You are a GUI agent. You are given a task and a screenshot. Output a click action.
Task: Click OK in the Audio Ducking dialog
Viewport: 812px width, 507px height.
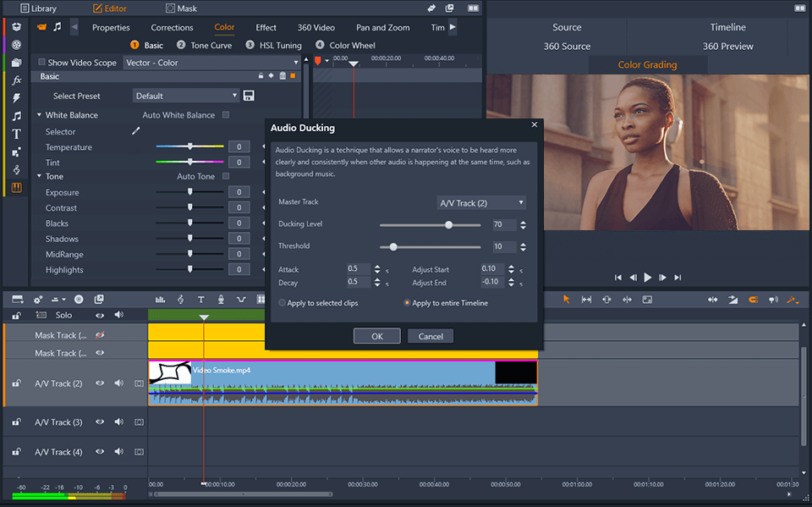click(x=377, y=336)
